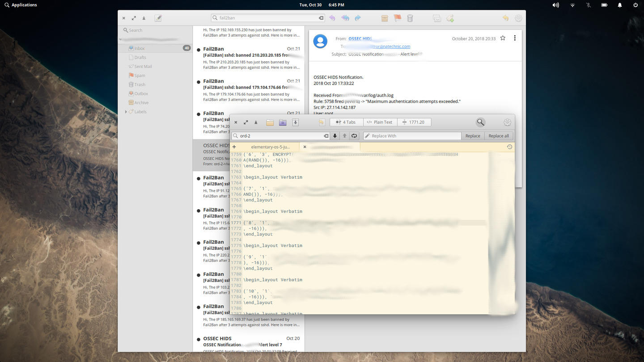Open the date and time indicator
The height and width of the screenshot is (362, 644).
tap(322, 5)
